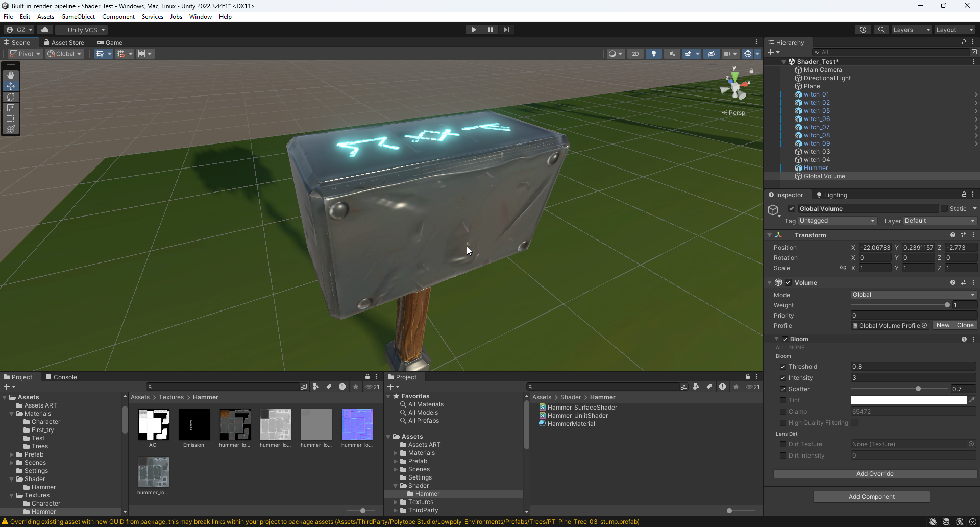Open the Volume Mode dropdown

[913, 295]
